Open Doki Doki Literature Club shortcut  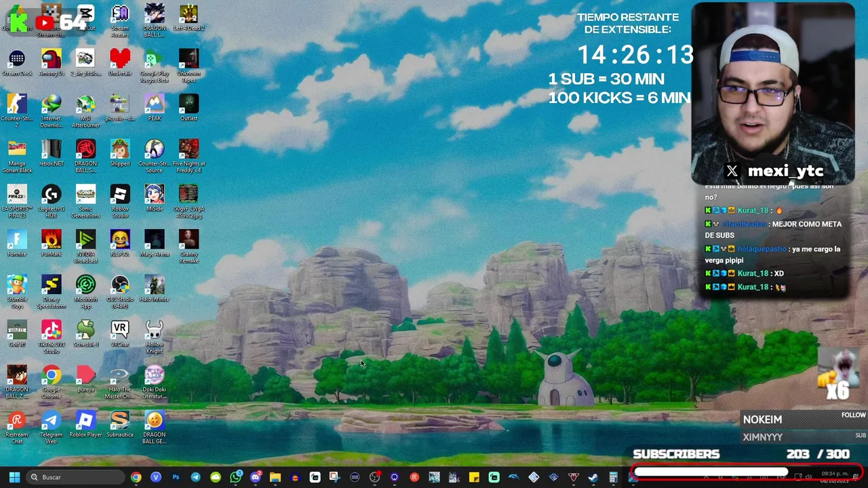pos(155,383)
